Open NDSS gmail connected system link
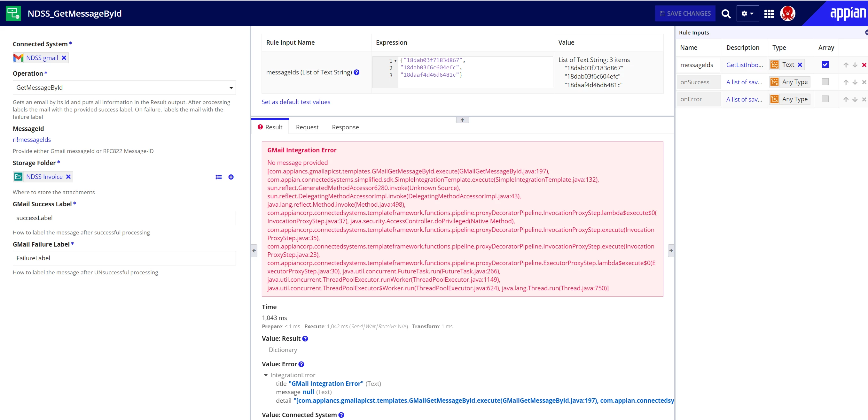The height and width of the screenshot is (420, 868). click(42, 58)
